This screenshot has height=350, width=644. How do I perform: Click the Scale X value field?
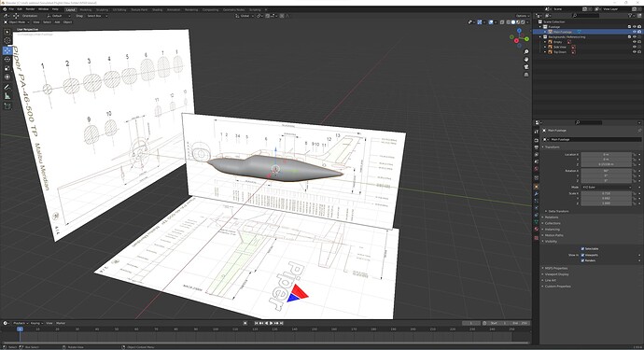pyautogui.click(x=607, y=193)
